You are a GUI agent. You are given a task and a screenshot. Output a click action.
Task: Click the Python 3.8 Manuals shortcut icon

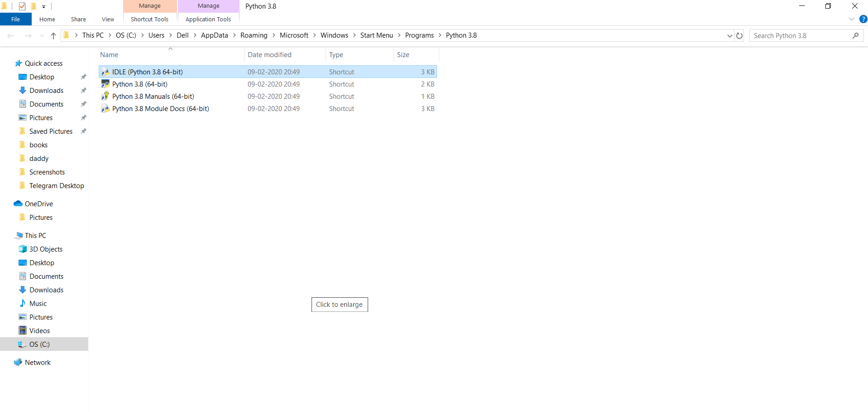pyautogui.click(x=105, y=97)
